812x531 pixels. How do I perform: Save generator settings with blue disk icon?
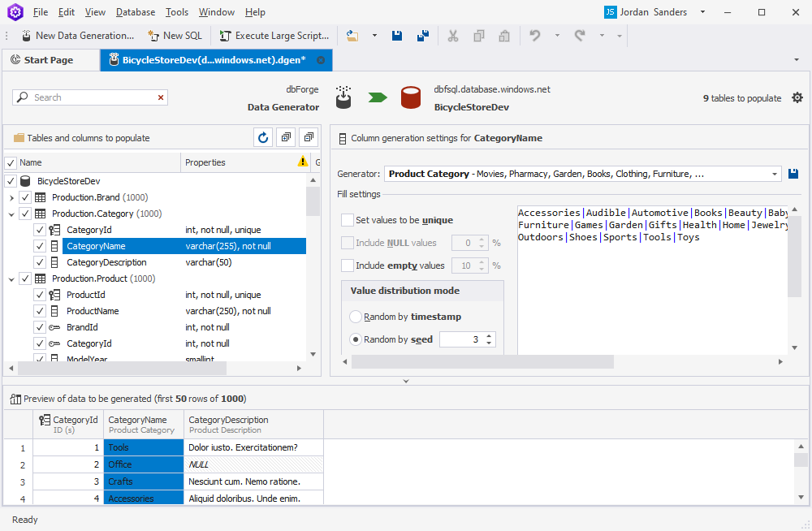[x=793, y=174]
